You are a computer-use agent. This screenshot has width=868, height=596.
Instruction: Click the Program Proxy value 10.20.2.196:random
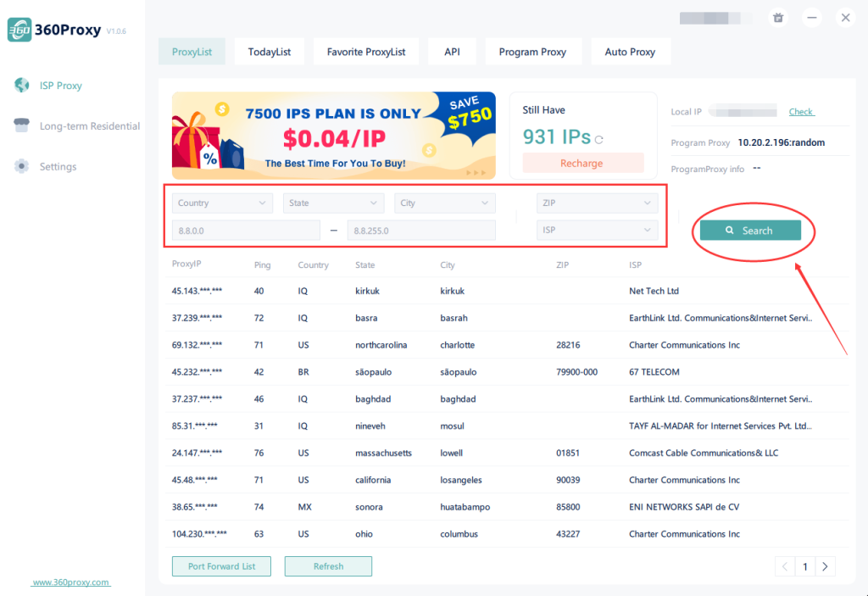click(x=781, y=142)
